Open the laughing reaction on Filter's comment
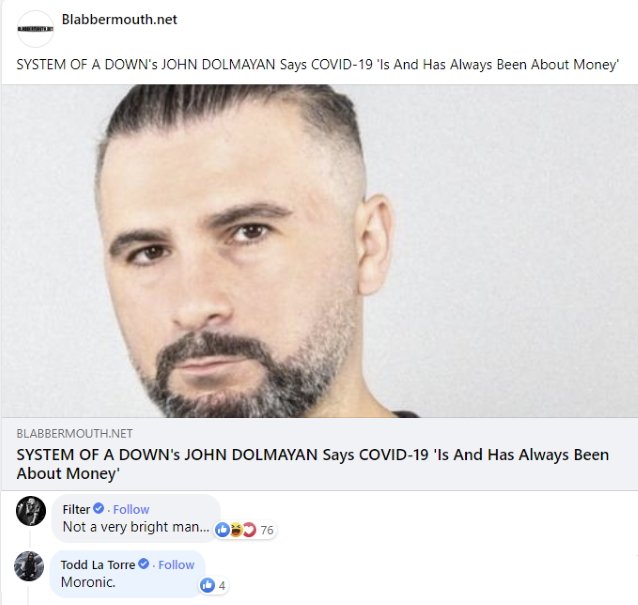The image size is (638, 605). click(x=236, y=529)
